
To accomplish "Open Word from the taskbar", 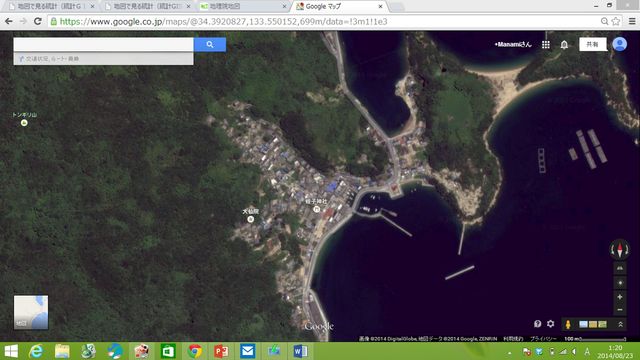I will (300, 351).
